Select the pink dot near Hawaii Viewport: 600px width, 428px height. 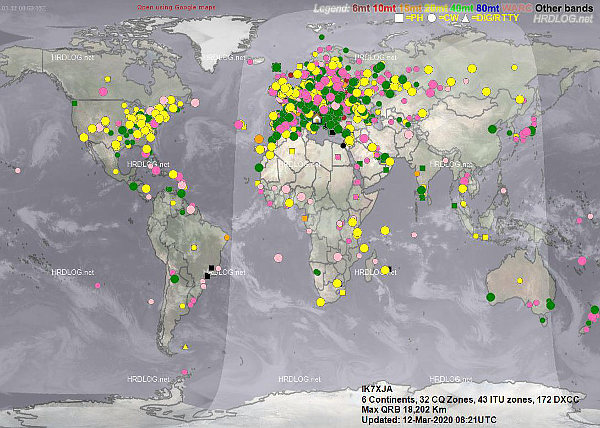coord(18,171)
